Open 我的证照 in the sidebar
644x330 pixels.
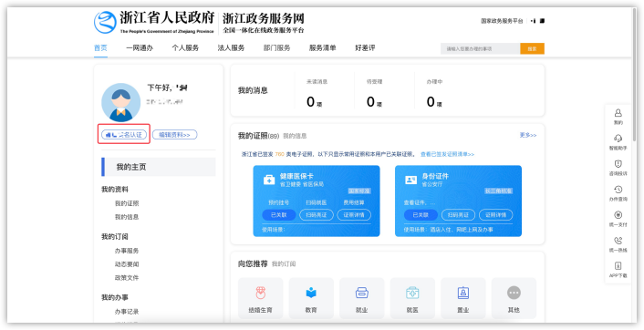pyautogui.click(x=127, y=203)
